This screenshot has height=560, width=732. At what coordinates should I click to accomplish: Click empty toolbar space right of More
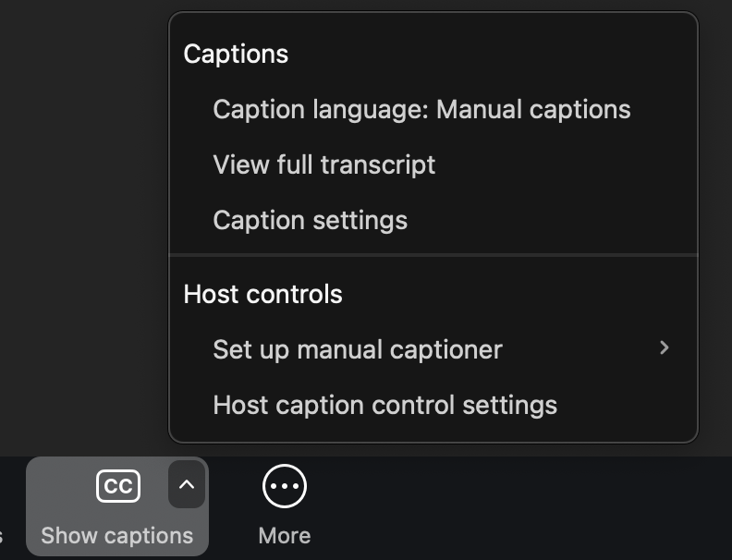[x=514, y=507]
